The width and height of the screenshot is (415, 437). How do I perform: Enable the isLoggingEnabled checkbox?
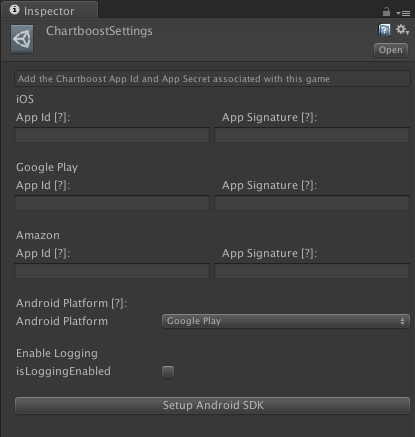click(x=168, y=372)
